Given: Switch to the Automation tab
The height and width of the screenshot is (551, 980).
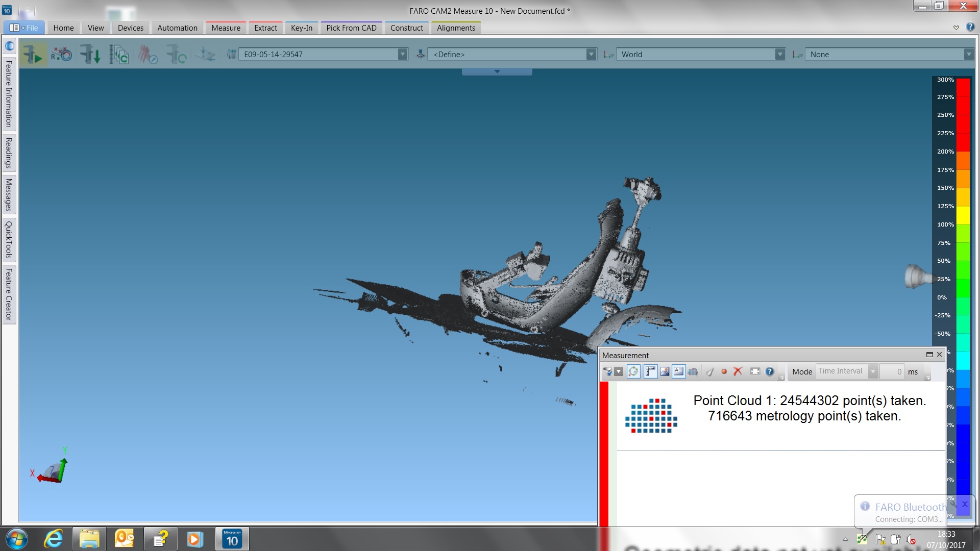Looking at the screenshot, I should click(177, 28).
